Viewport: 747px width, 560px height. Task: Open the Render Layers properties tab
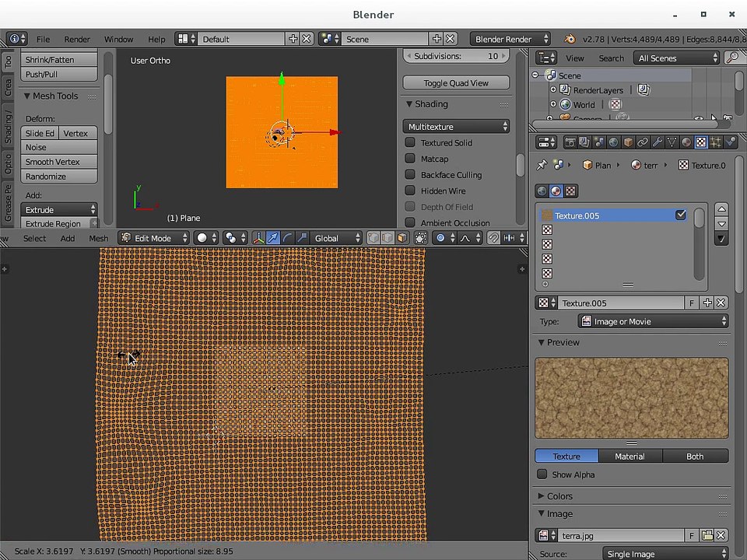pyautogui.click(x=584, y=142)
